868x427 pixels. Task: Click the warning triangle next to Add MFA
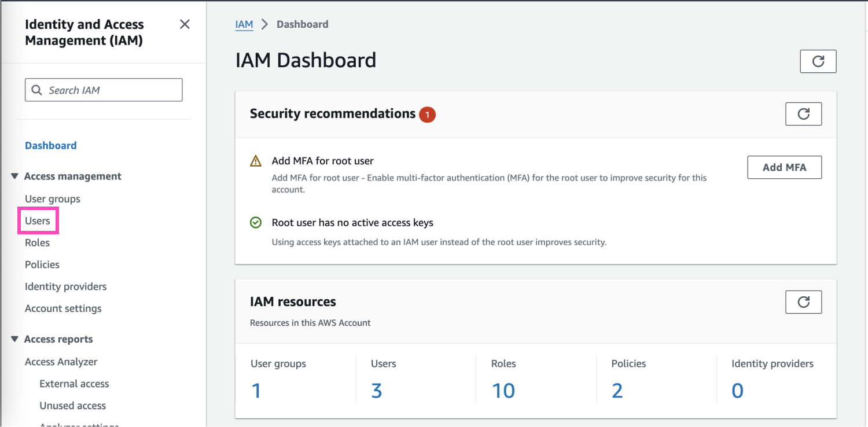point(255,161)
